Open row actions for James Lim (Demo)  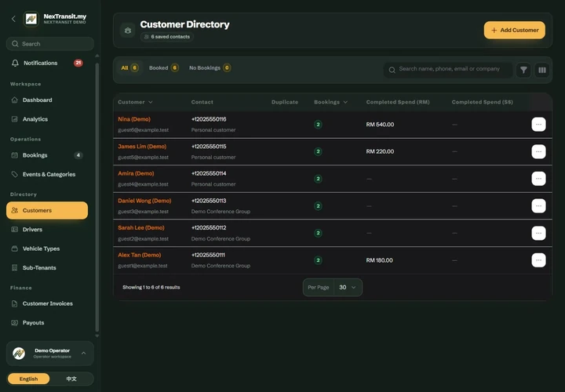(x=538, y=151)
